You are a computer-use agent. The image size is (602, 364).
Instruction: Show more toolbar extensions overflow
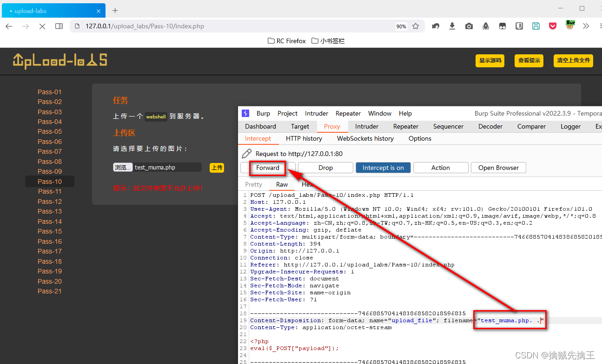tap(586, 26)
